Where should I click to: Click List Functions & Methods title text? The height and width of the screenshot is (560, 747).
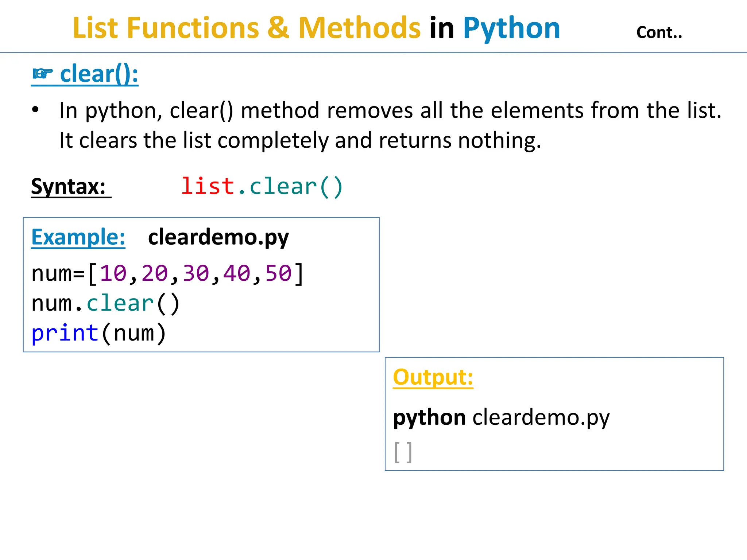pyautogui.click(x=247, y=28)
